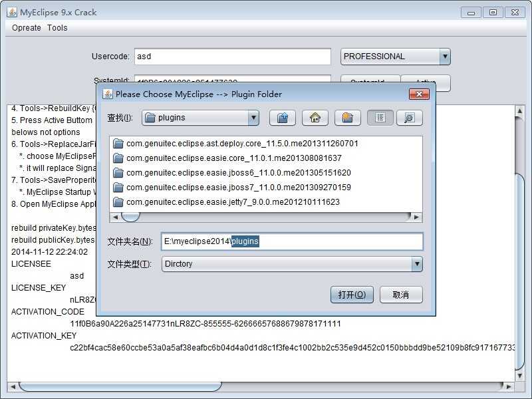Click Java icon in MyEclipse Crack title bar
532x399 pixels.
click(12, 12)
